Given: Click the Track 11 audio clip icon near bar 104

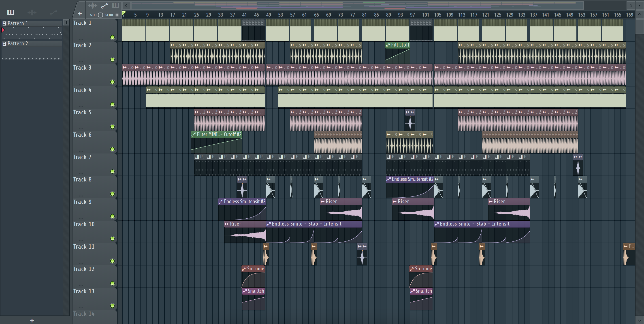Looking at the screenshot, I should (x=434, y=247).
